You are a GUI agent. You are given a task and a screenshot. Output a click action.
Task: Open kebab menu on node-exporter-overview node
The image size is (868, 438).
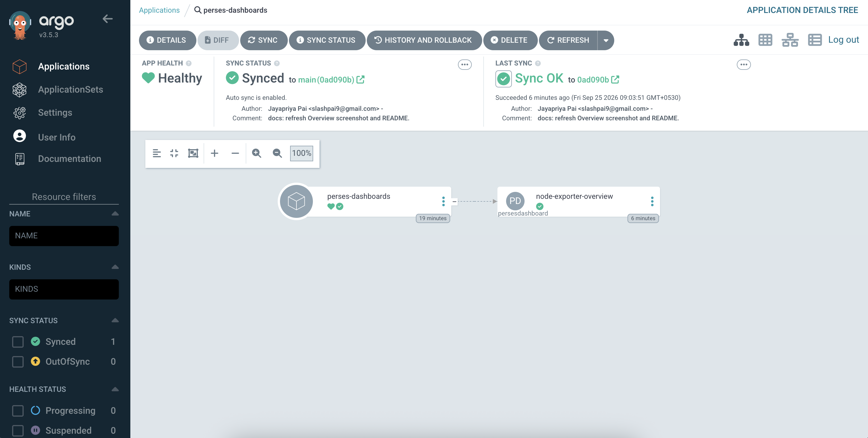click(x=652, y=201)
